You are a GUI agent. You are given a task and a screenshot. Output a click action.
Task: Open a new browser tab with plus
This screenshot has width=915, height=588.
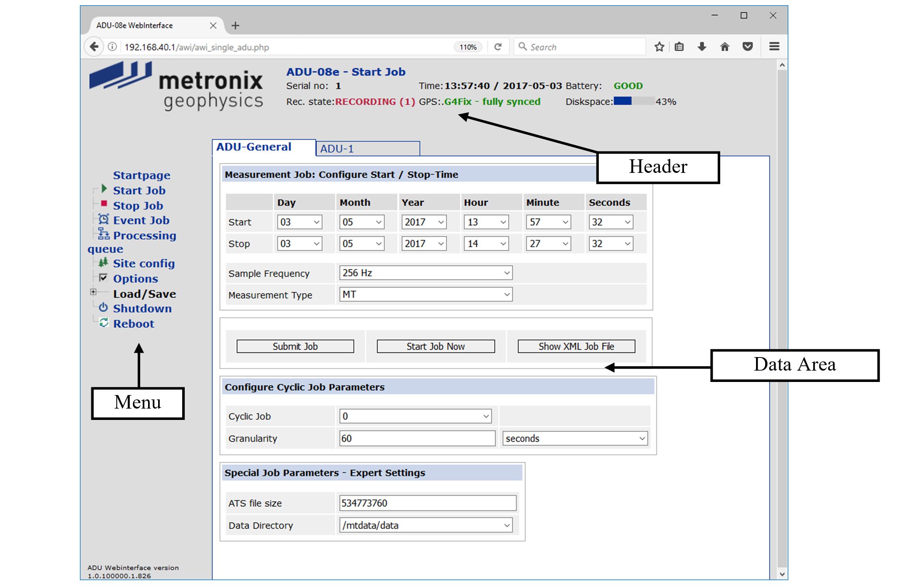[235, 26]
